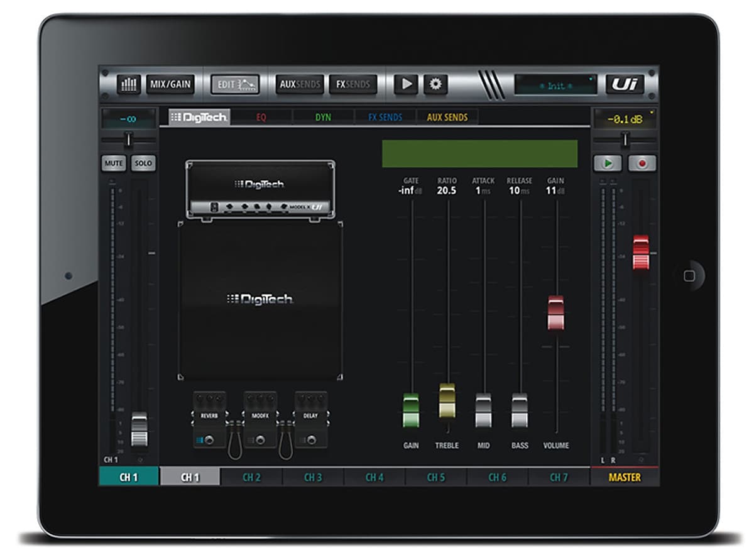The height and width of the screenshot is (560, 754).
Task: Adjust the master balance slider
Action: (x=625, y=139)
